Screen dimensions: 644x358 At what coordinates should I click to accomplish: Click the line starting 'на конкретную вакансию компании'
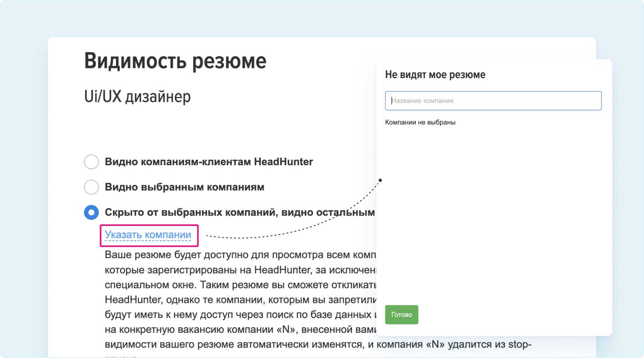click(239, 330)
